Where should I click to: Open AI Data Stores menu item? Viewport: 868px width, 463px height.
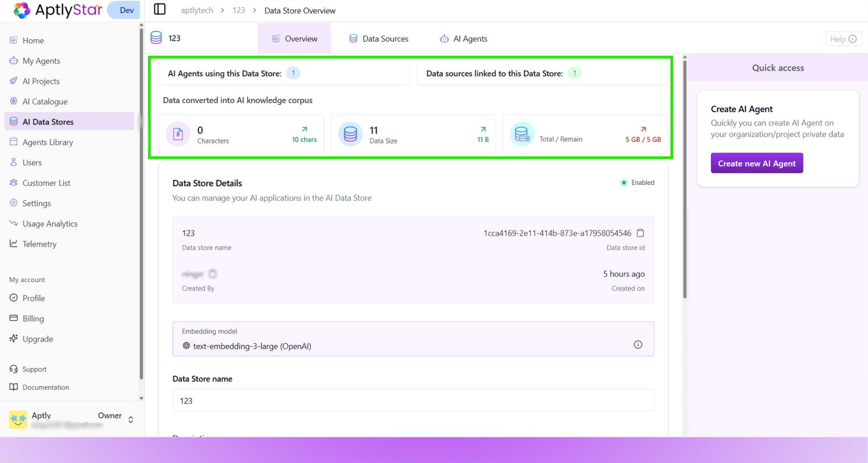69,121
